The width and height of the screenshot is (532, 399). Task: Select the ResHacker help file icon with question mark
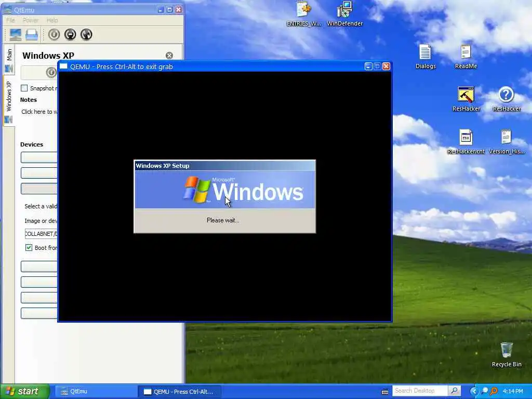coord(507,99)
